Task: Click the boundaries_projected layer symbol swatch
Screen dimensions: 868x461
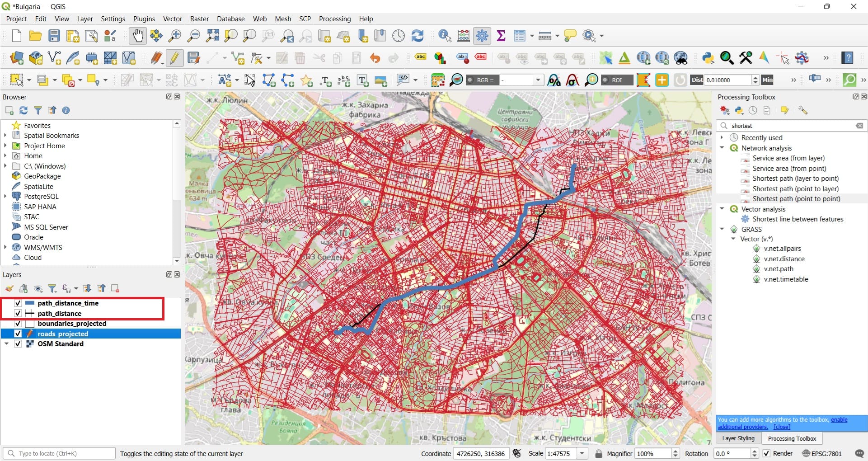Action: (x=30, y=324)
